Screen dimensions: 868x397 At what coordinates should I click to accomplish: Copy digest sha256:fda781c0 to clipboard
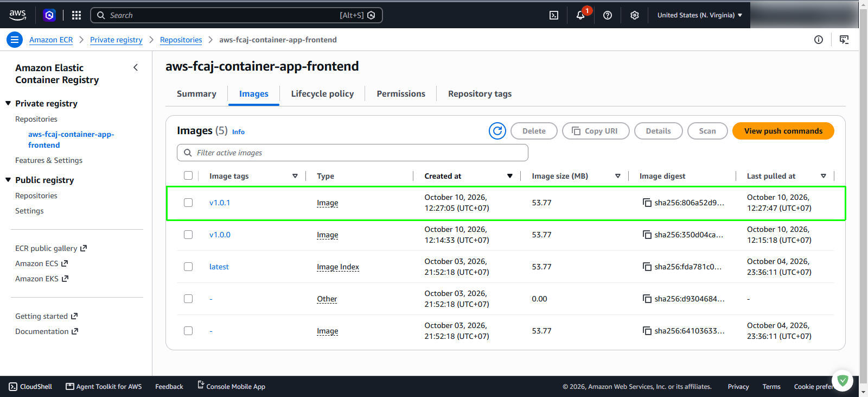[x=647, y=267]
